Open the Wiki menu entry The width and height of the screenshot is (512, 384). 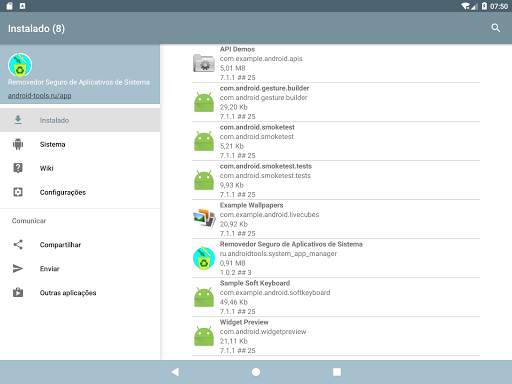pyautogui.click(x=80, y=168)
